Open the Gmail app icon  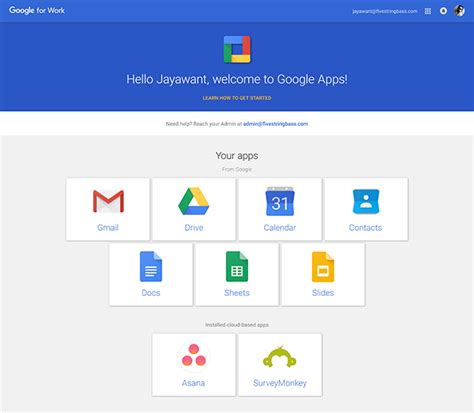[108, 201]
